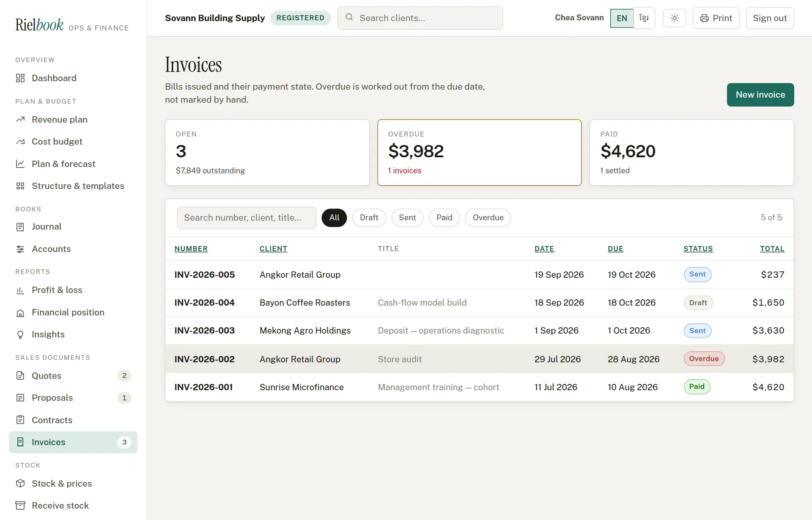Navigate to Receive stock
This screenshot has width=812, height=520.
pyautogui.click(x=73, y=506)
